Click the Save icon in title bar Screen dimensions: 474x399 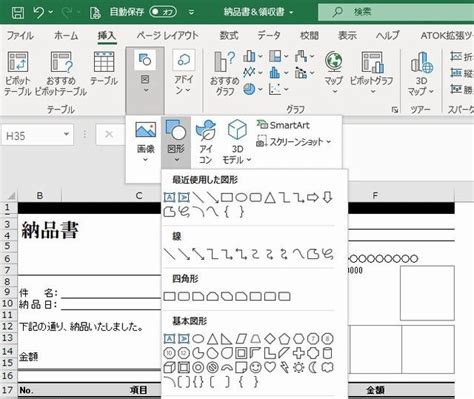pyautogui.click(x=18, y=13)
